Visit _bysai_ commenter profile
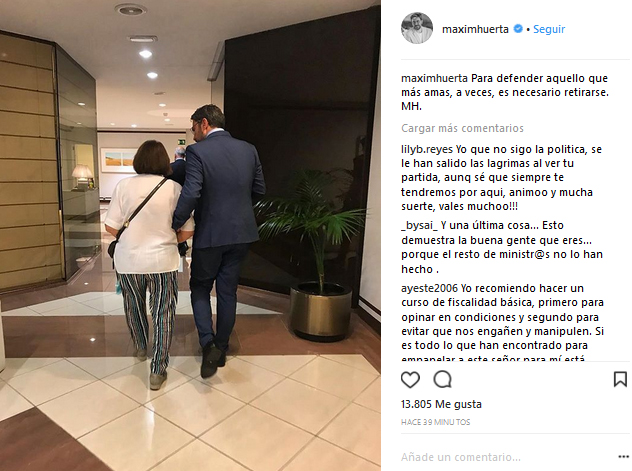Screen dimensions: 632x471 419,225
